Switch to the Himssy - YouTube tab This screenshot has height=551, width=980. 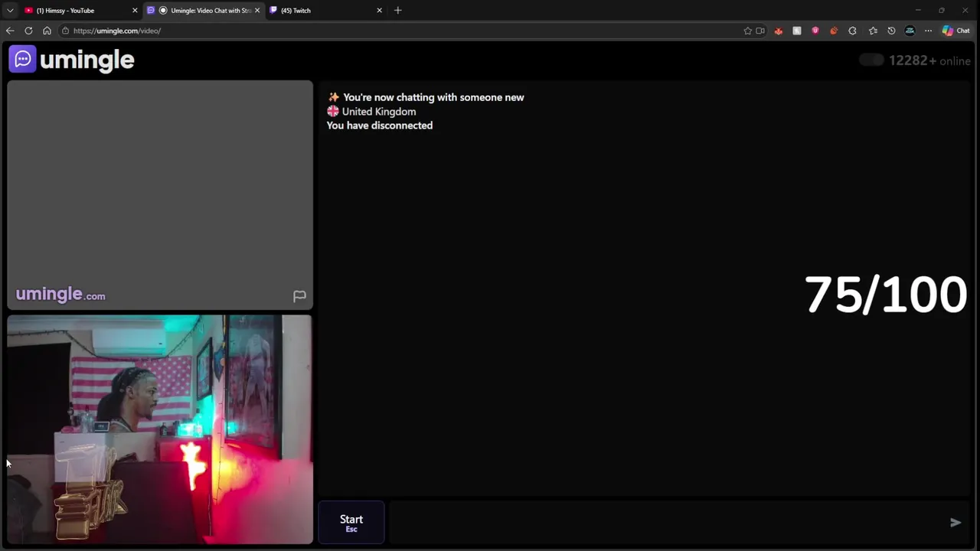pos(77,11)
